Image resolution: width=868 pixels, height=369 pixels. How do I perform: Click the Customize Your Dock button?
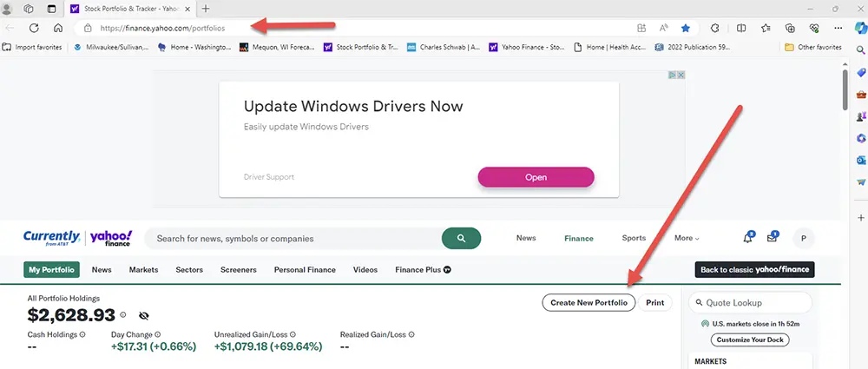coord(748,339)
